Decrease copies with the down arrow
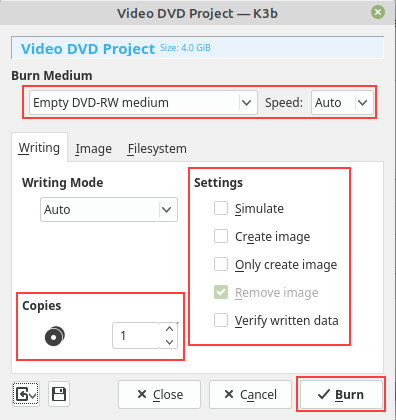The height and width of the screenshot is (420, 396). (169, 342)
